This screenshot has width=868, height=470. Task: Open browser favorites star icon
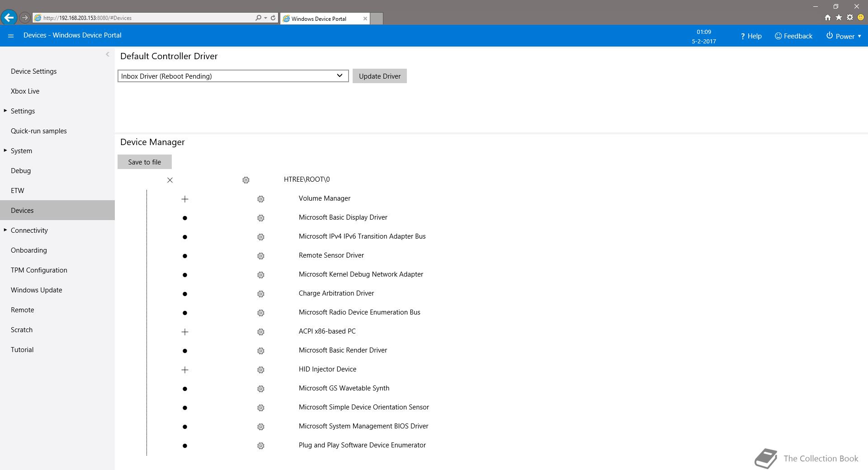click(x=839, y=18)
